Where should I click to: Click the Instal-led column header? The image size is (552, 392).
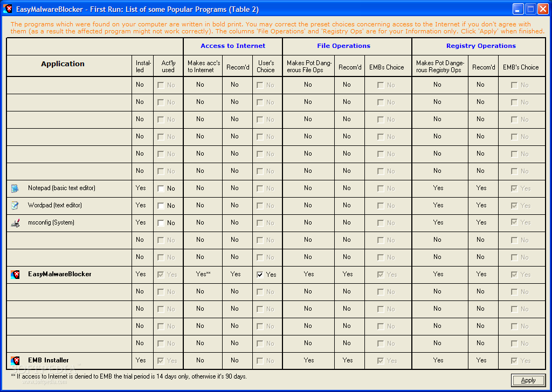[143, 66]
